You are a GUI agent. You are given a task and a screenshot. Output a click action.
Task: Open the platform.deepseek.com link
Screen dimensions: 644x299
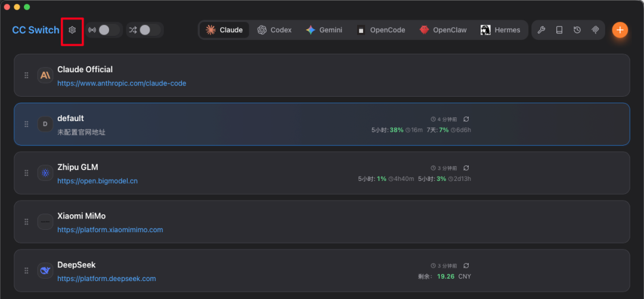click(106, 279)
